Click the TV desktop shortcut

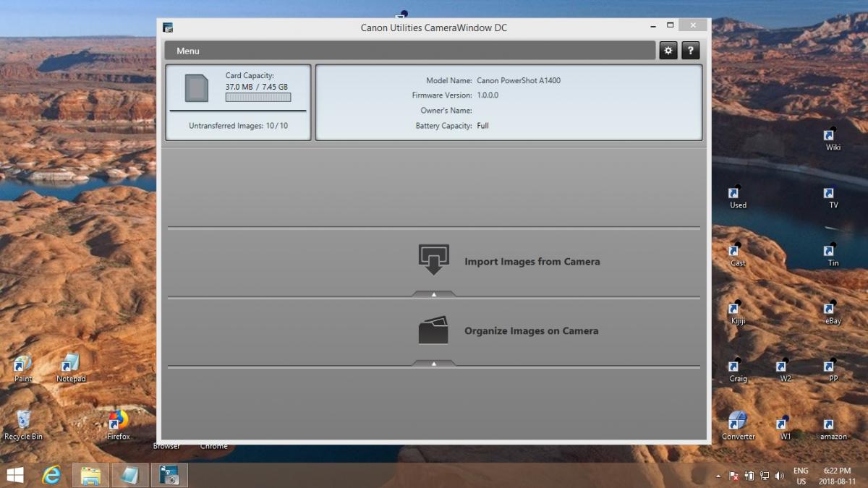(833, 197)
